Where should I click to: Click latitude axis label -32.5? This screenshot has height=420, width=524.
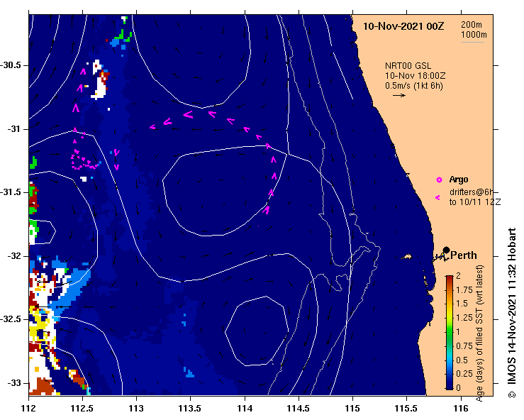point(12,319)
